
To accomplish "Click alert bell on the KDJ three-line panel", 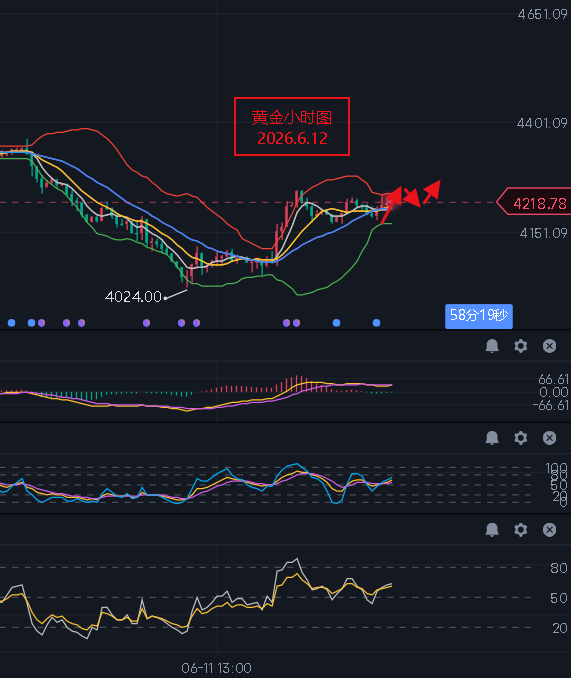I will (492, 438).
